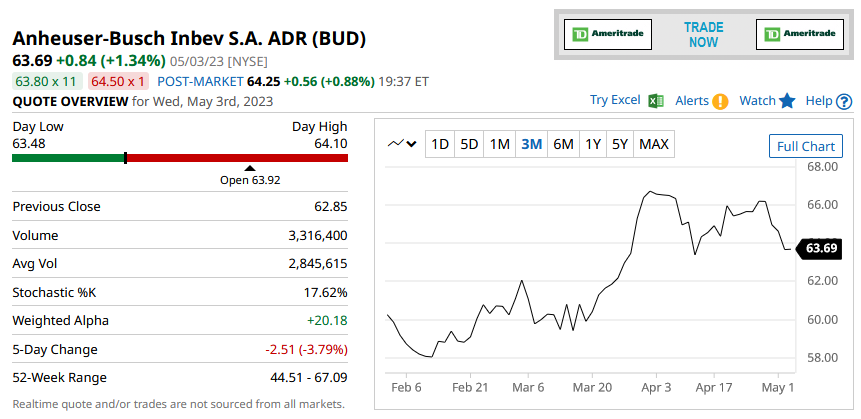Click the Try Excel link
Screen dimensions: 861x419
coord(614,101)
